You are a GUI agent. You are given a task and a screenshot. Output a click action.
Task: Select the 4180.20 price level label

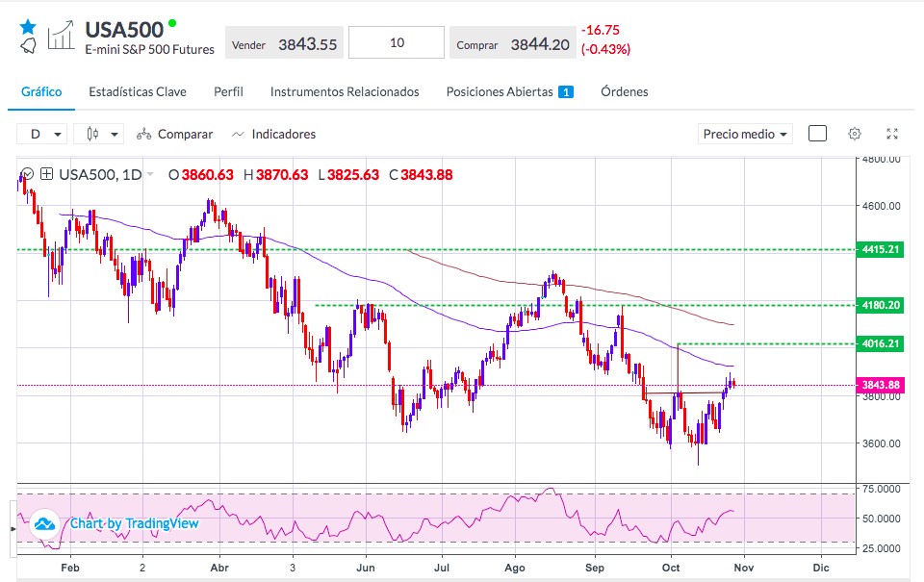[x=881, y=305]
